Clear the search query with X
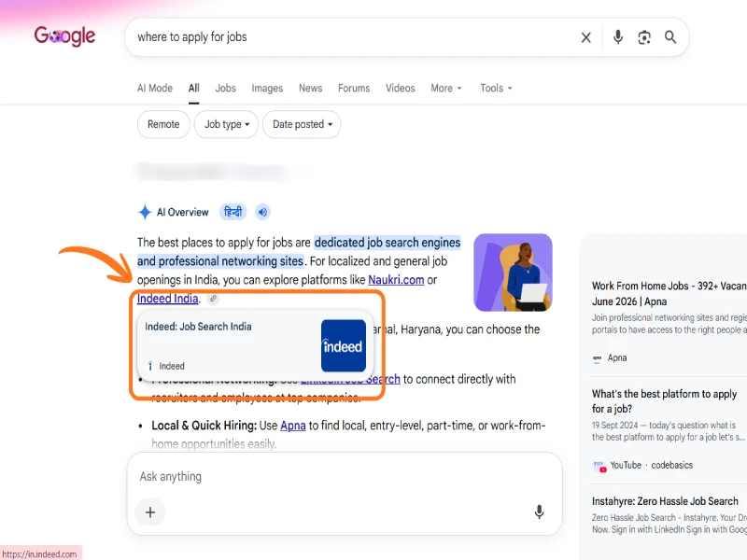The image size is (747, 560). (x=586, y=37)
